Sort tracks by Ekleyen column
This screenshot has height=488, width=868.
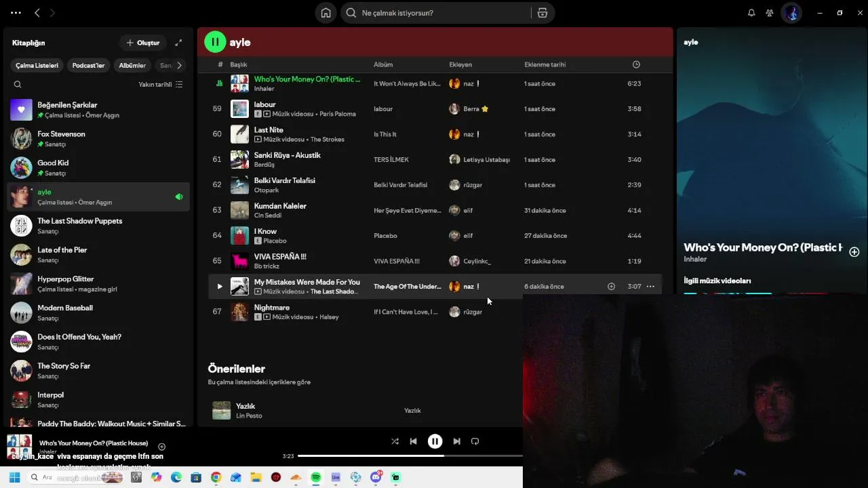coord(460,64)
